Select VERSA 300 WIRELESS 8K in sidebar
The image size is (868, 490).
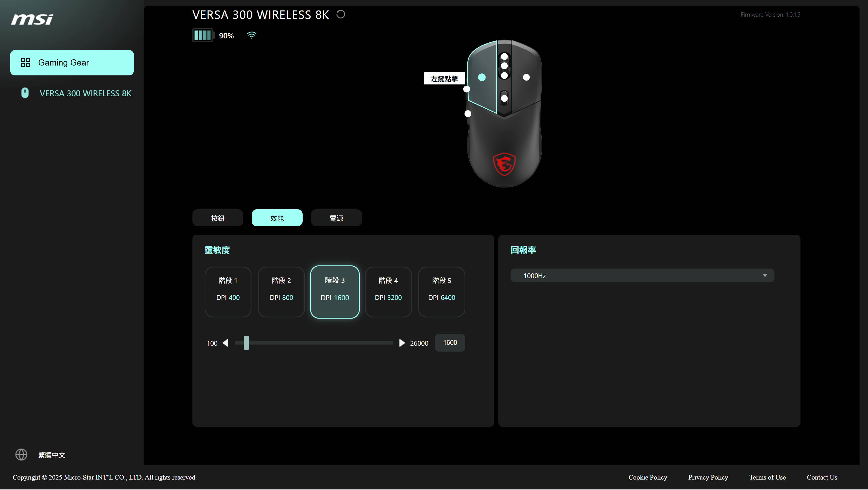pyautogui.click(x=85, y=93)
